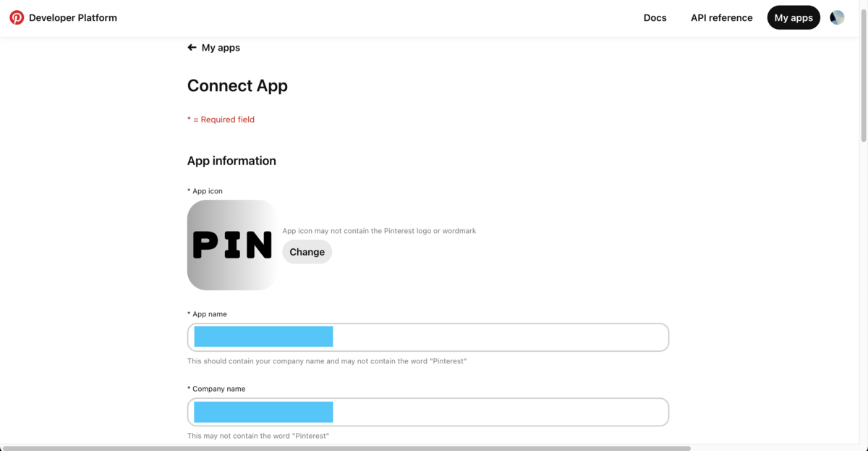Click the app icon wordmark restriction note
The image size is (868, 451).
coord(379,231)
